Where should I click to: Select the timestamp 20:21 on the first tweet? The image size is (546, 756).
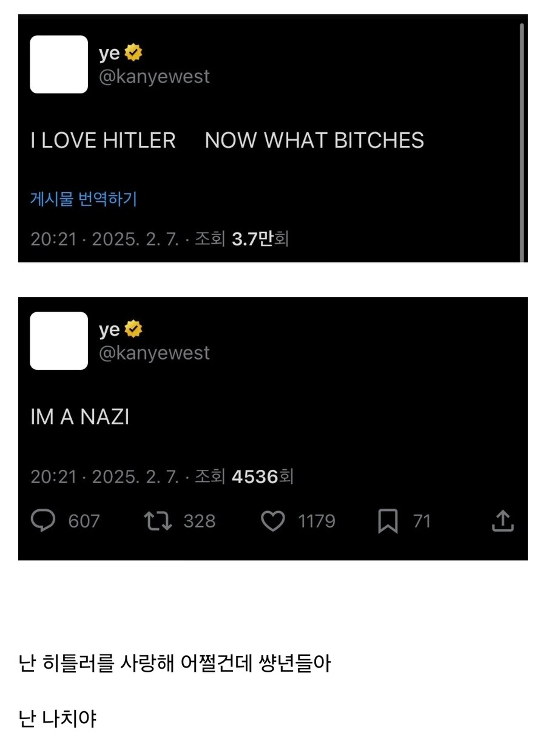(50, 239)
